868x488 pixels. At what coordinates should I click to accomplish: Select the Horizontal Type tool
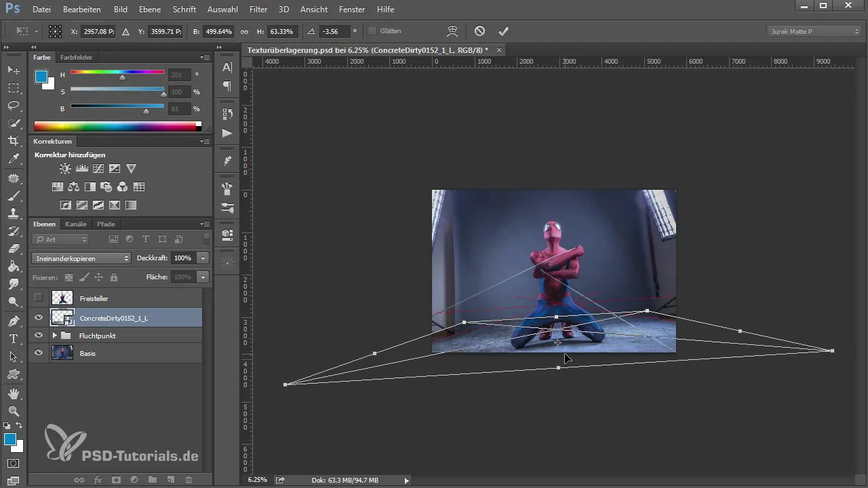click(x=13, y=338)
